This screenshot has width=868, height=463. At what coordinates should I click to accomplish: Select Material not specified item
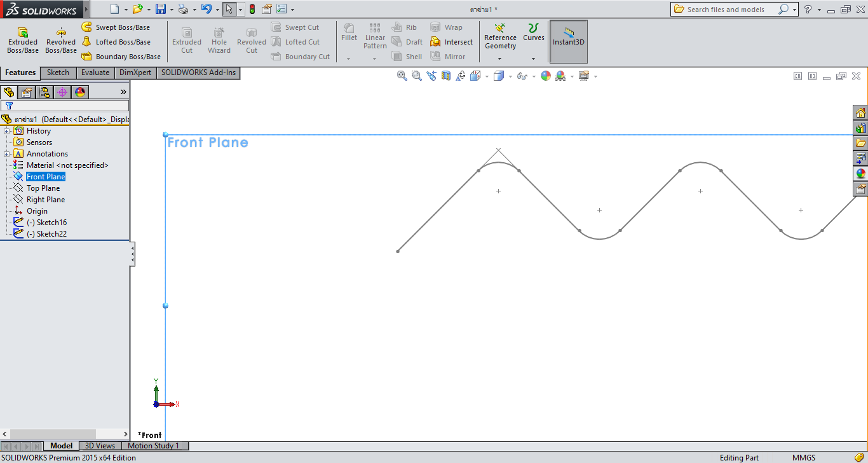coord(67,165)
